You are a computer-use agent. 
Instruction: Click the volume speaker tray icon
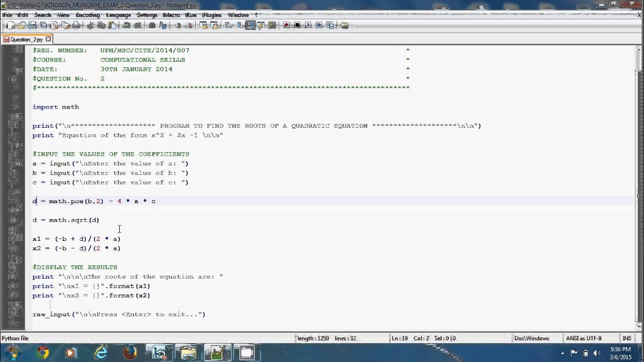[x=597, y=353]
